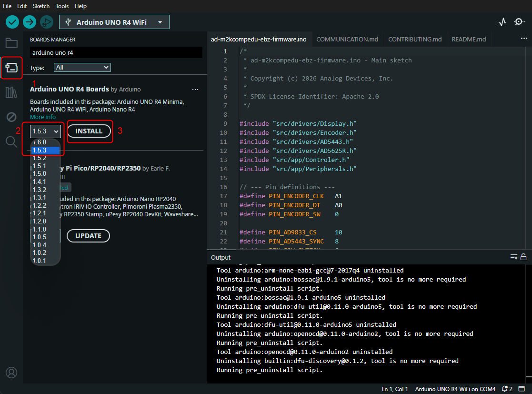The width and height of the screenshot is (532, 394).
Task: Start debugging with the toolbar debug icon
Action: point(47,22)
